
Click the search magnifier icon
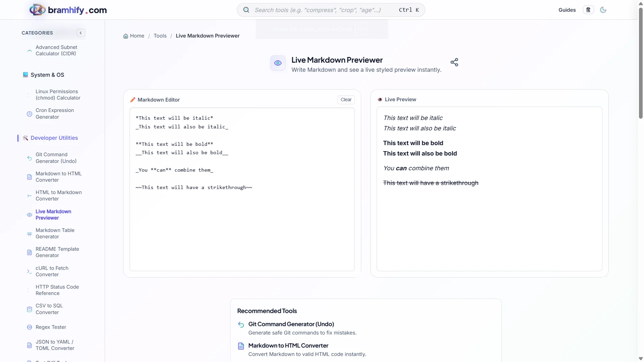tap(246, 10)
